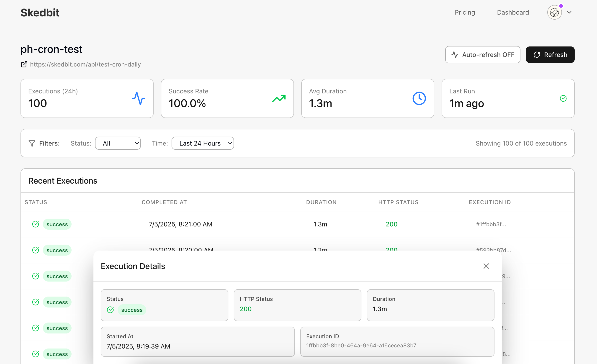Click the user avatar icon
This screenshot has width=597, height=364.
click(554, 12)
